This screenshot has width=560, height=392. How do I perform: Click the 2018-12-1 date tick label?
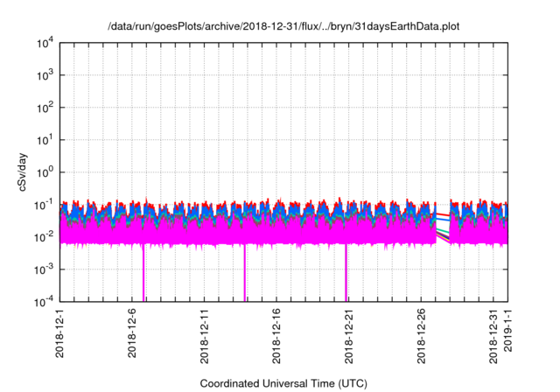(59, 332)
